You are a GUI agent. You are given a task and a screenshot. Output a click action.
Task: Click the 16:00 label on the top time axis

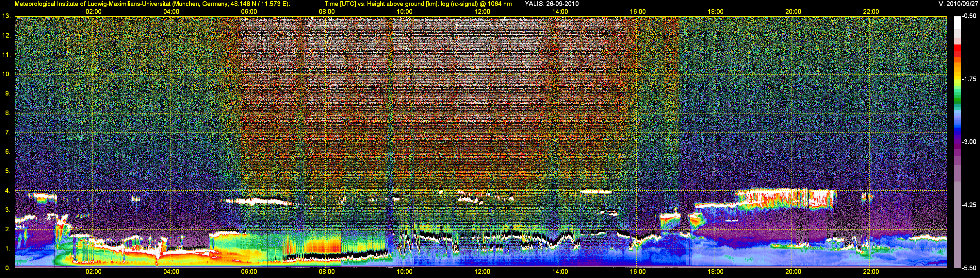[638, 11]
